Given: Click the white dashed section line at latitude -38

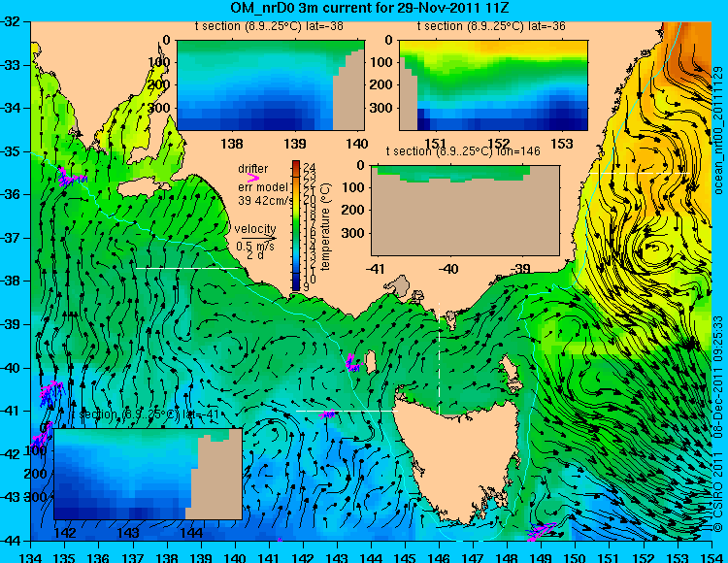Looking at the screenshot, I should tap(189, 268).
